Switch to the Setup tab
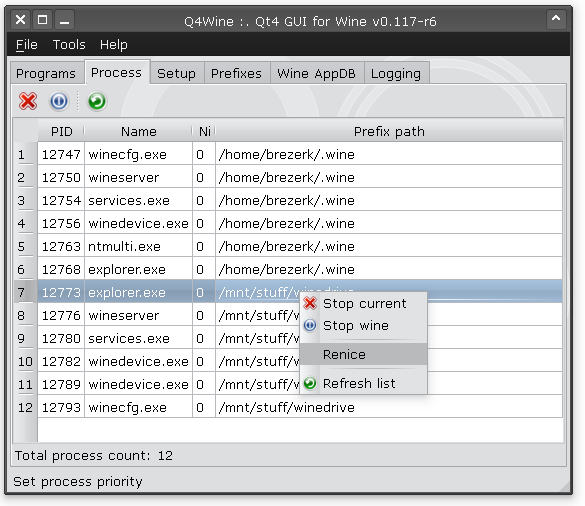Viewport: 585px width, 506px height. (176, 74)
